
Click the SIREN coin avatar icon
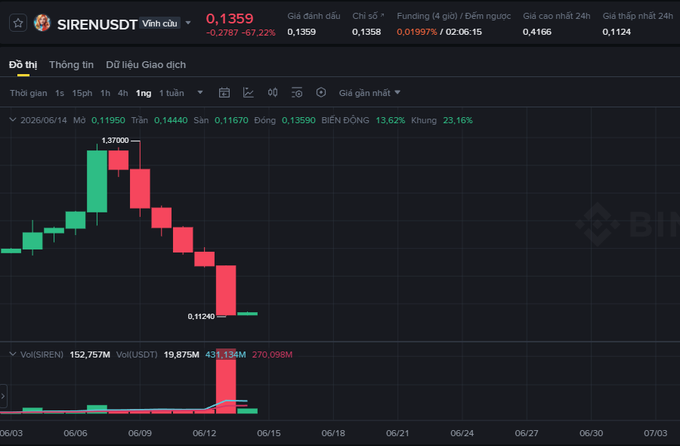click(42, 23)
